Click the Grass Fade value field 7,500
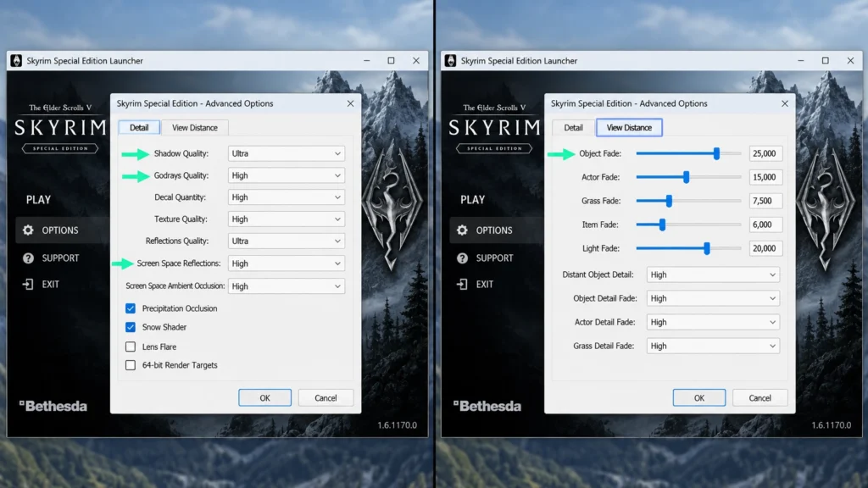Viewport: 868px width, 488px height. pos(765,201)
